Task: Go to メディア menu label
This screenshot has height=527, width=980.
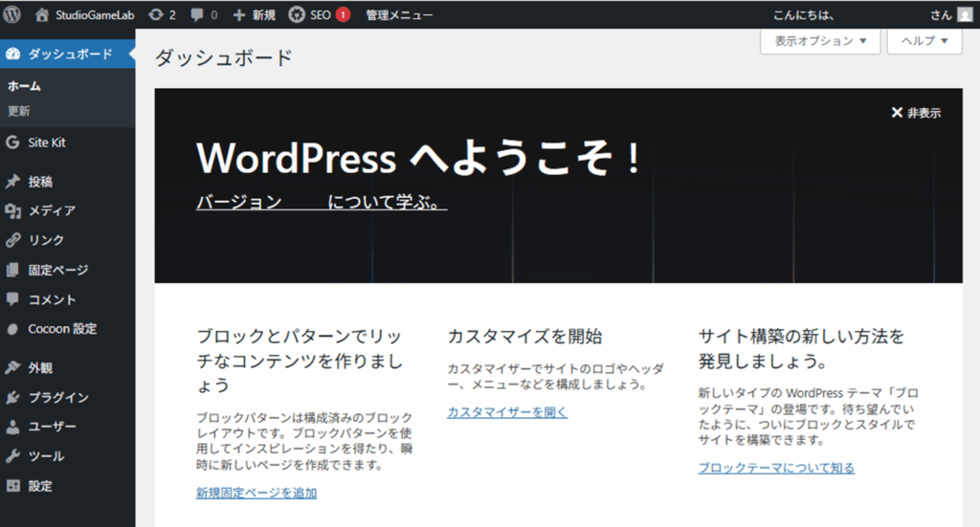Action: 52,211
